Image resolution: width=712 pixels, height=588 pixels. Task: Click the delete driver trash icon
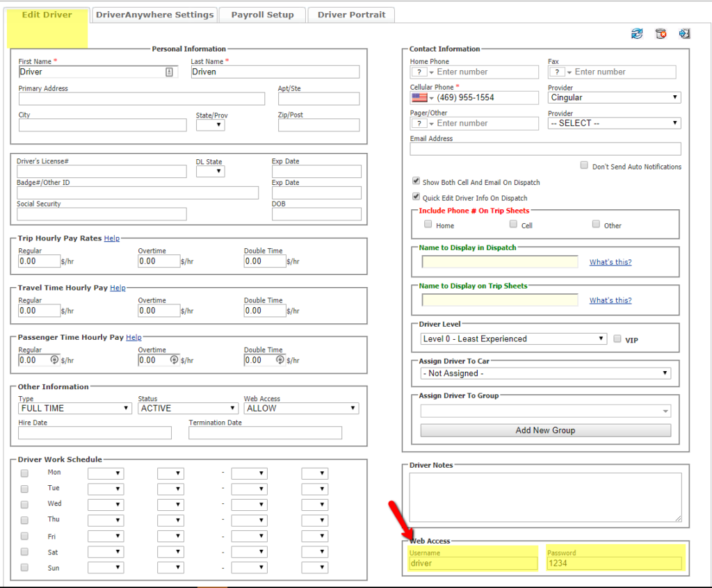pos(661,33)
